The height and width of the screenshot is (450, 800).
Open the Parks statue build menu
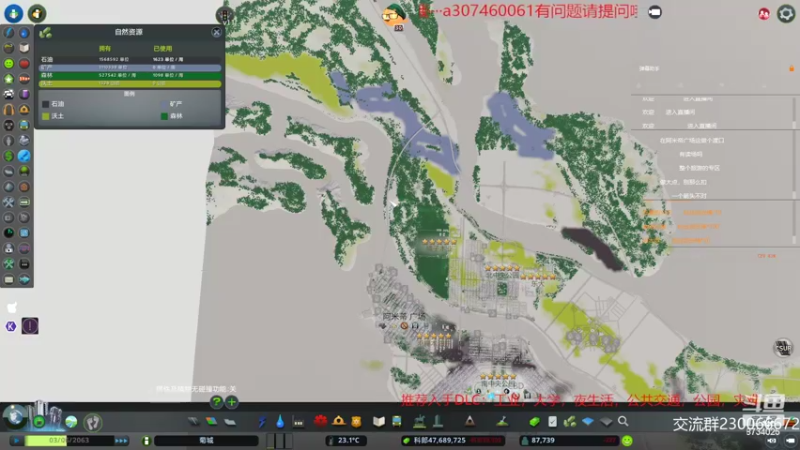[x=419, y=421]
